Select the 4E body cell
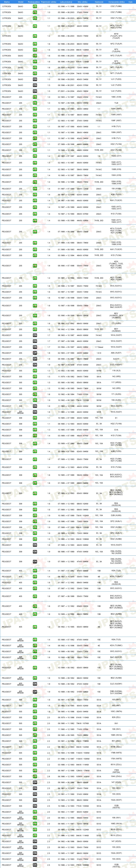This screenshot has width=136, height=868. point(99,646)
